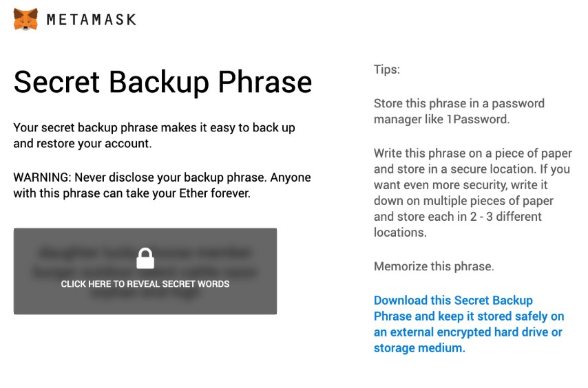588x388 pixels.
Task: Click the Never disclose your backup phrase warning
Action: tap(162, 185)
